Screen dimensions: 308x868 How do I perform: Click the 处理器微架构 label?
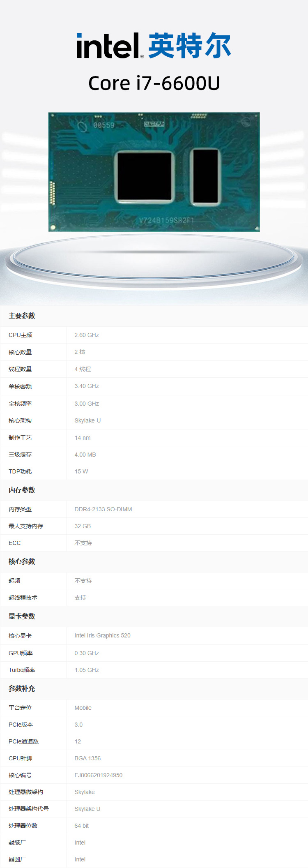[x=26, y=792]
